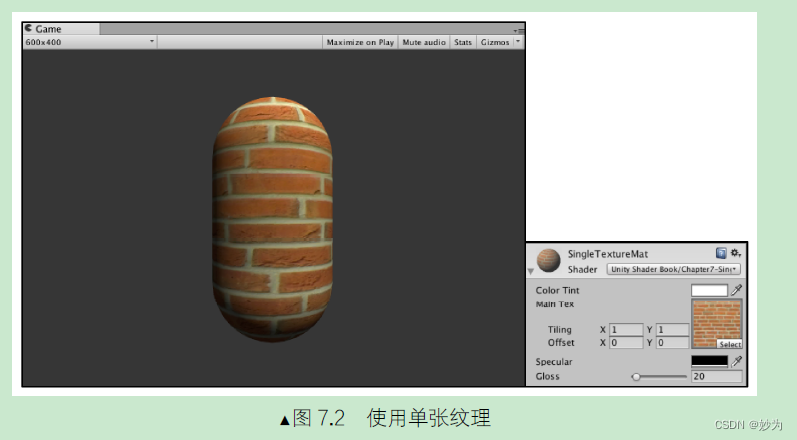Viewport: 797px width, 440px height.
Task: Toggle the Stats overlay
Action: [x=463, y=42]
